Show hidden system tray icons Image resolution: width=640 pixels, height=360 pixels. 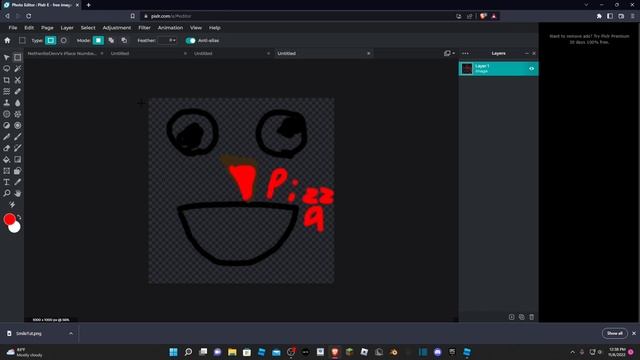(572, 352)
